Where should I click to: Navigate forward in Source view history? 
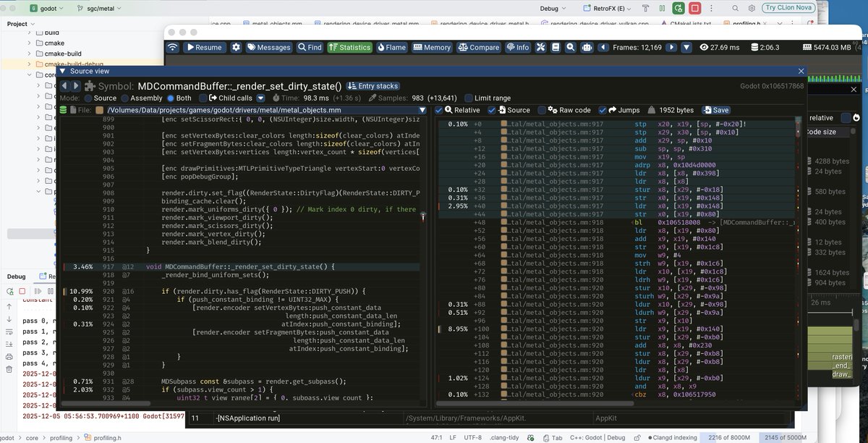(x=75, y=85)
